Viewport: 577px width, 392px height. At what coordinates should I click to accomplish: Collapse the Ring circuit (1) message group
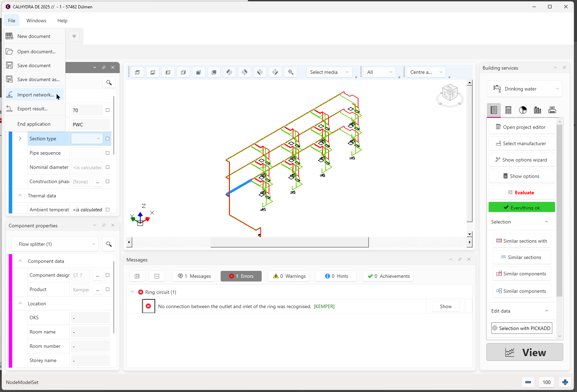132,292
